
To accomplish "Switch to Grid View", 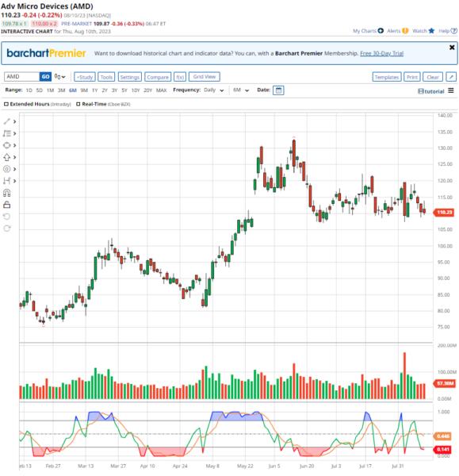I will [205, 77].
